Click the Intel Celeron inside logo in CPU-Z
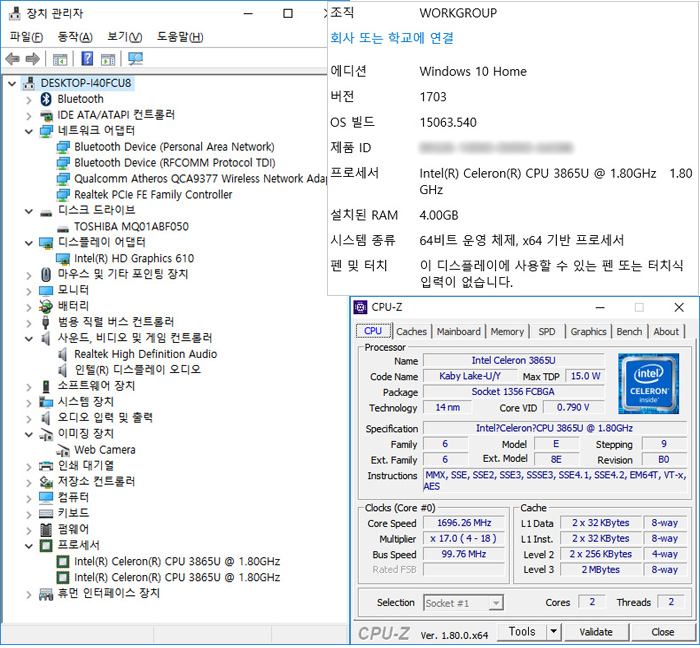This screenshot has width=700, height=648. point(648,383)
